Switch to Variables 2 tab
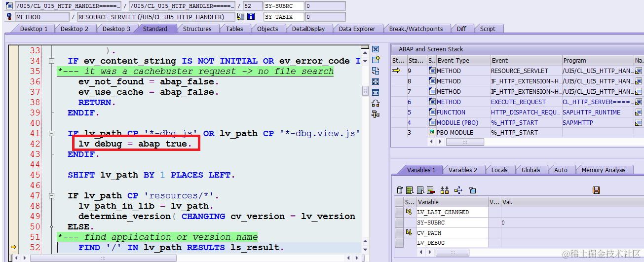This screenshot has width=644, height=262. point(463,170)
